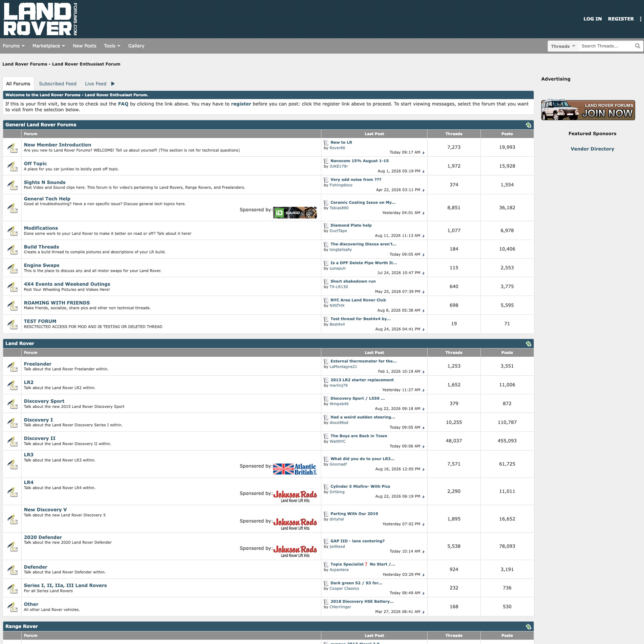Go to last post arrow for New to LR
Viewport: 644px width, 644px height.
[x=423, y=153]
